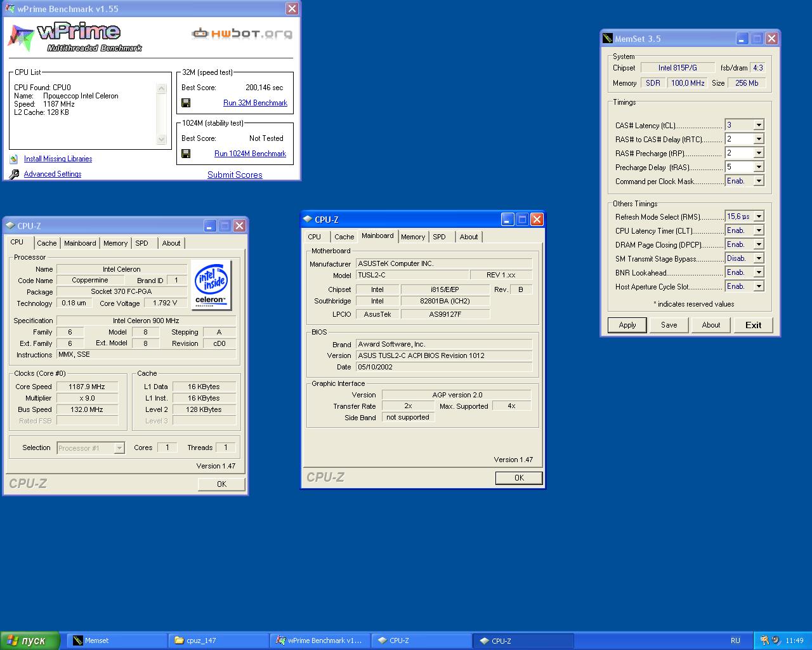812x650 pixels.
Task: Click the MemSet title bar icon
Action: tap(608, 39)
